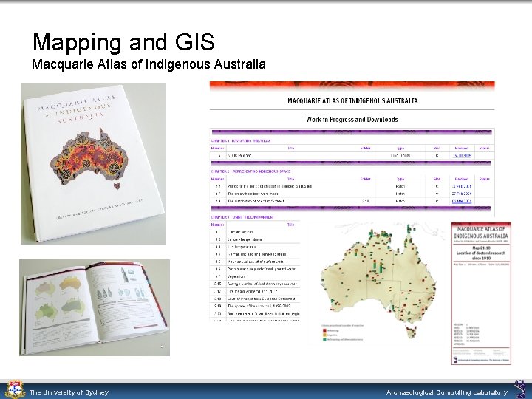Viewport: 532px width, 399px height.
Task: Click the red legend swatch under the map
Action: [324, 330]
